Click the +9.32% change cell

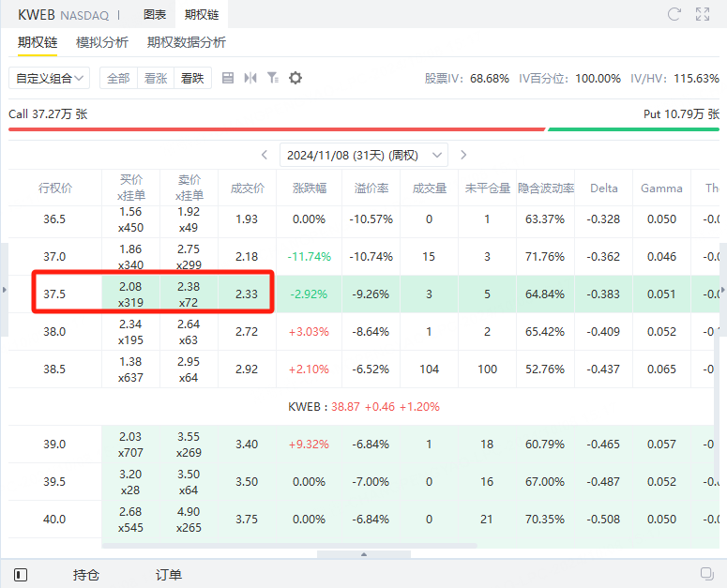[310, 445]
